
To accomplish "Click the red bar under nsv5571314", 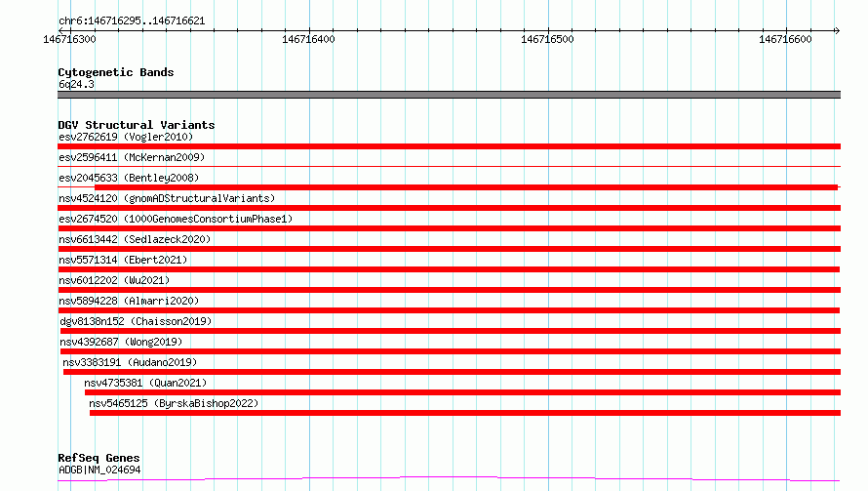I will coord(449,269).
